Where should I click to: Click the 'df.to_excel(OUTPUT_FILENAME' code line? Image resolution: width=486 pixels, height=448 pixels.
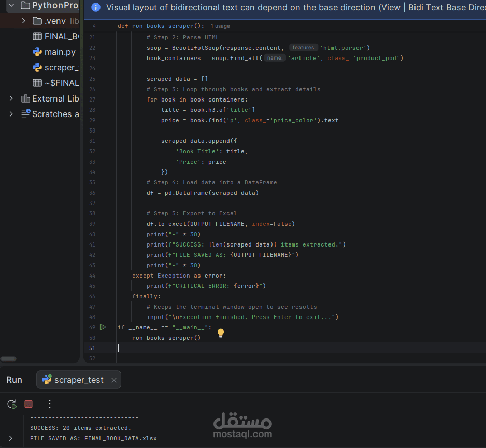coord(220,224)
